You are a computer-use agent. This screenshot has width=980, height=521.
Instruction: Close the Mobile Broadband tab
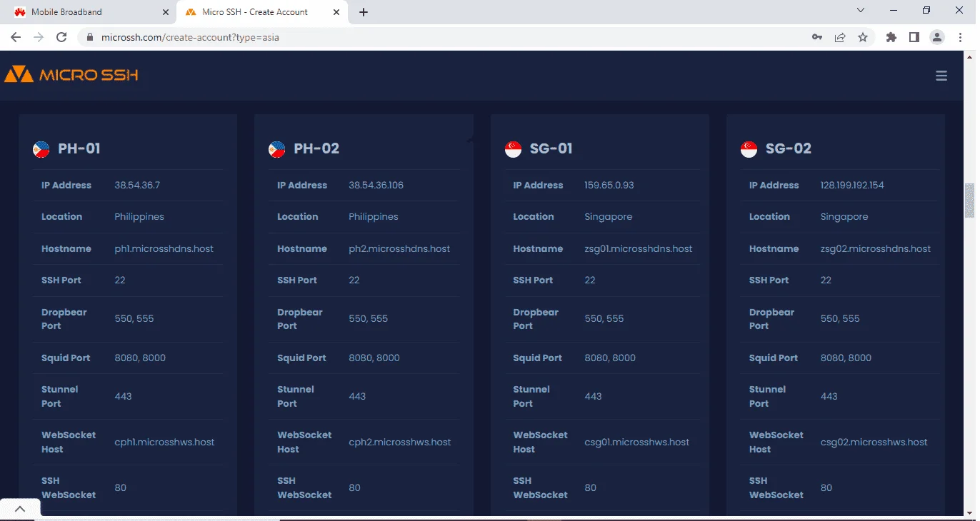click(166, 12)
